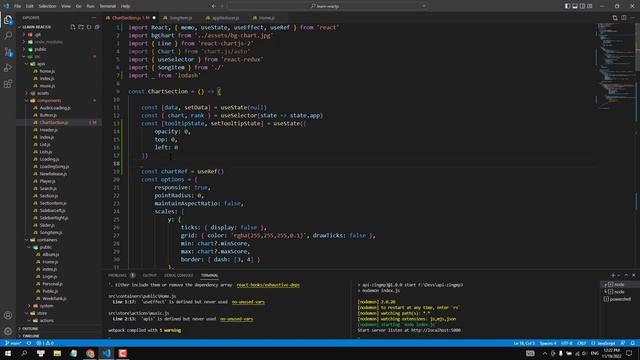The width and height of the screenshot is (640, 360).
Task: Click the editor minimap
Action: tap(616, 65)
